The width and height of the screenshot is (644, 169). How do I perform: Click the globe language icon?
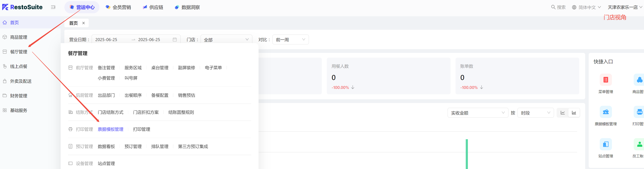point(574,7)
